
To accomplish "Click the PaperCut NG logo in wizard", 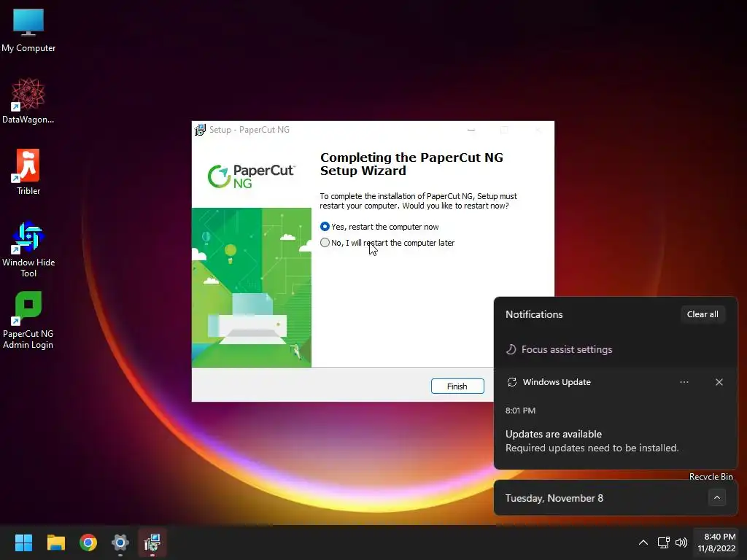I will [251, 176].
